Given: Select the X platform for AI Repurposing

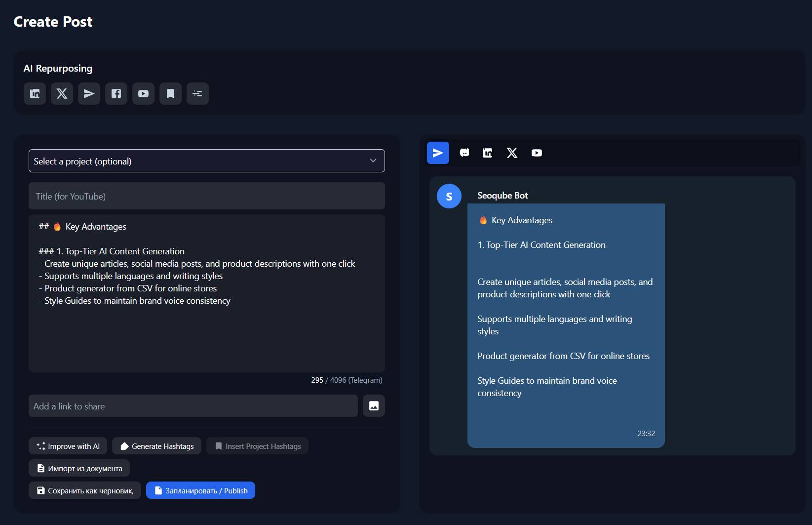Looking at the screenshot, I should [62, 93].
